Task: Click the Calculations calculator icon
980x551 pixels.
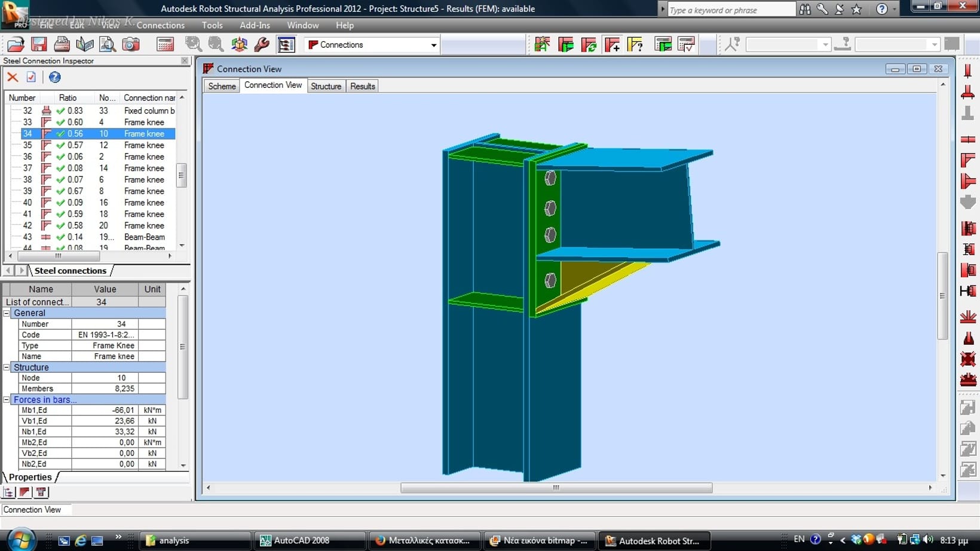Action: click(x=165, y=45)
